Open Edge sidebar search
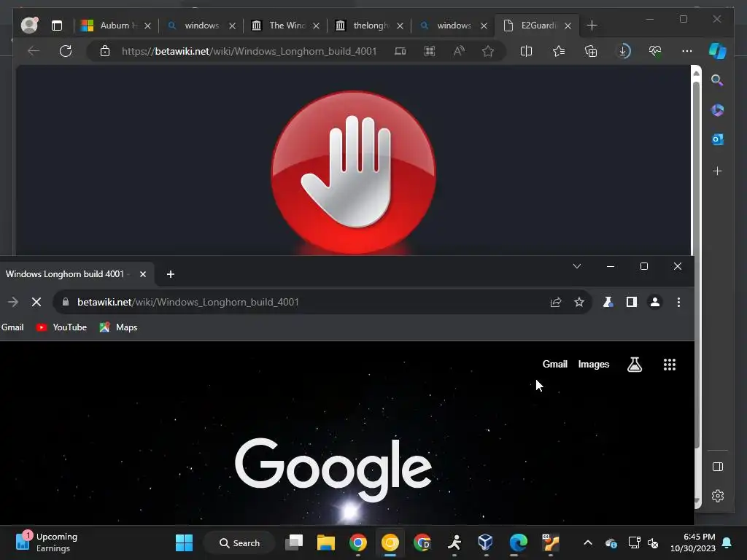The height and width of the screenshot is (560, 747). 718,80
